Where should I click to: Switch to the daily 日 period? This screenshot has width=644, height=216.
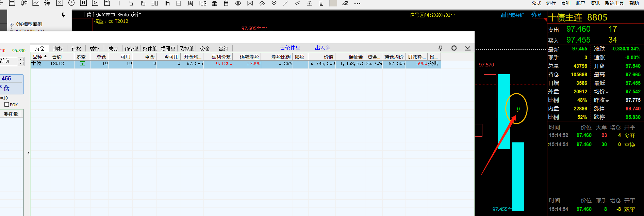[179, 3]
